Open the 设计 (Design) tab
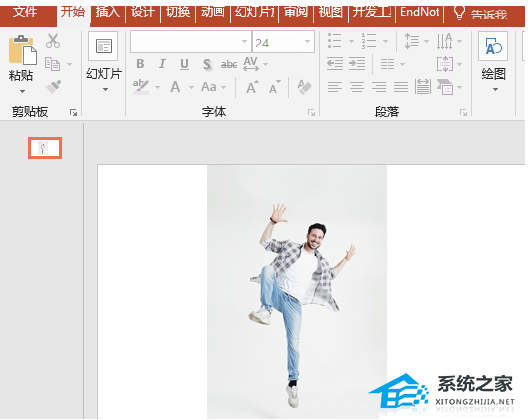The width and height of the screenshot is (530, 420). coord(143,12)
